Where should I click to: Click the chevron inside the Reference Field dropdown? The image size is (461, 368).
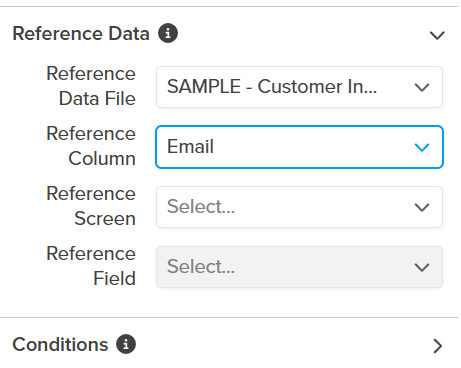coord(422,267)
